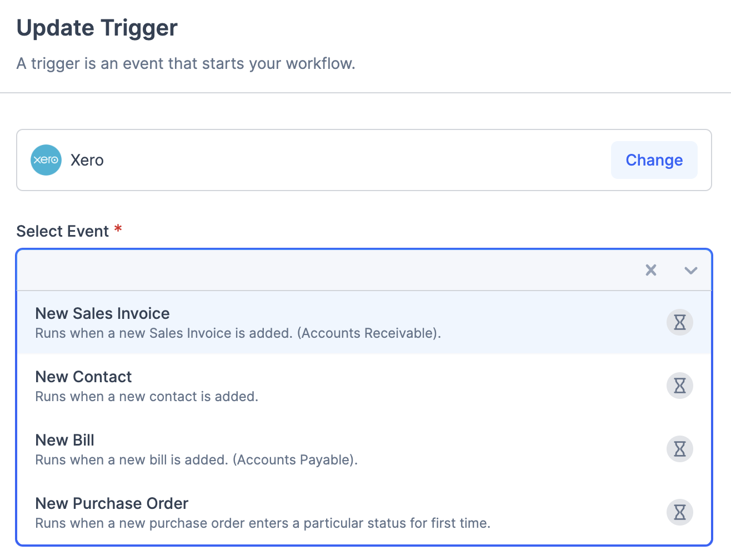Clear the event selection using the X icon
The height and width of the screenshot is (560, 731).
point(650,270)
